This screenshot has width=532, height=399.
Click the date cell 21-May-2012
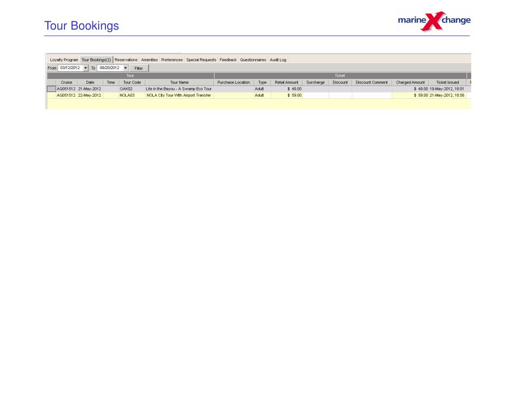pos(90,89)
